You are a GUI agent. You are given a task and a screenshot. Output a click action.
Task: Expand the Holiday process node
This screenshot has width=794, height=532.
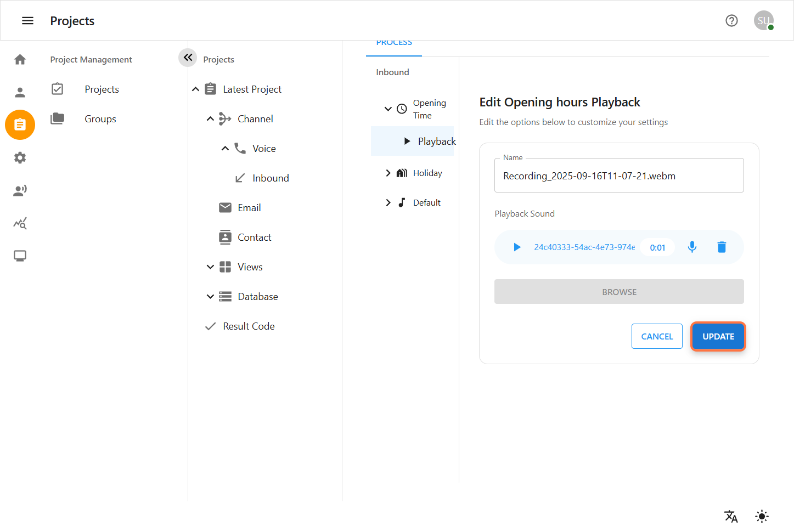pyautogui.click(x=388, y=173)
